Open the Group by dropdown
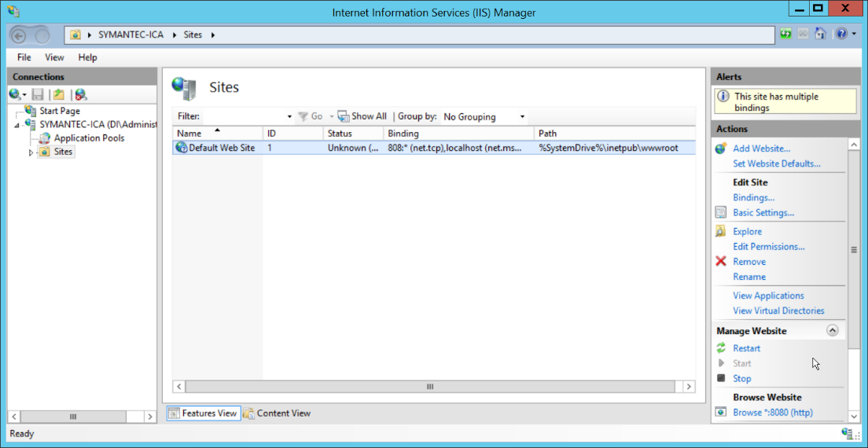Screen dimensions: 868x448 (x=484, y=116)
